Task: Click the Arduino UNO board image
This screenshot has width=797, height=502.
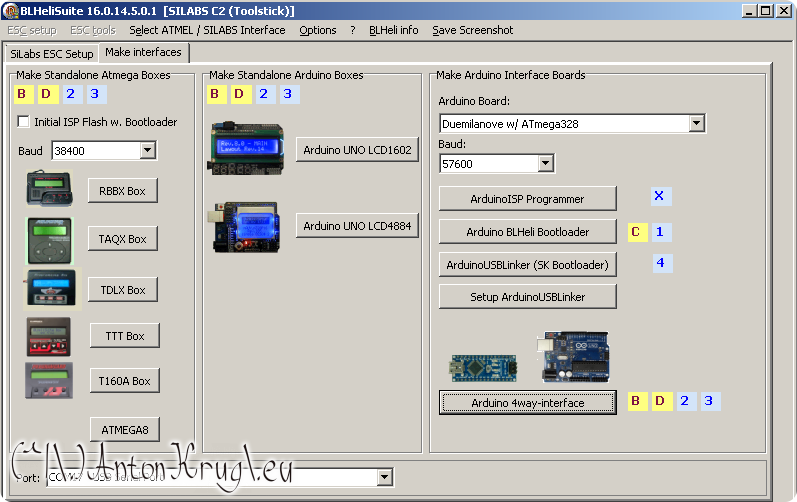Action: [x=573, y=357]
